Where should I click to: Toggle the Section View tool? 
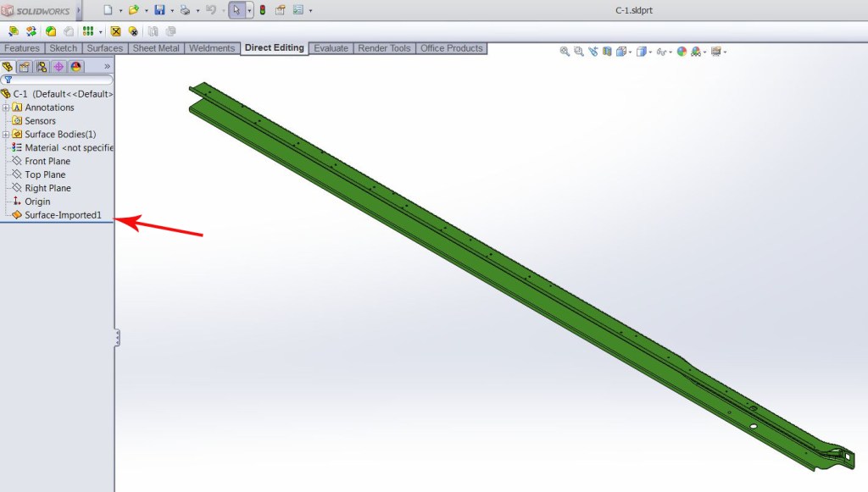607,52
